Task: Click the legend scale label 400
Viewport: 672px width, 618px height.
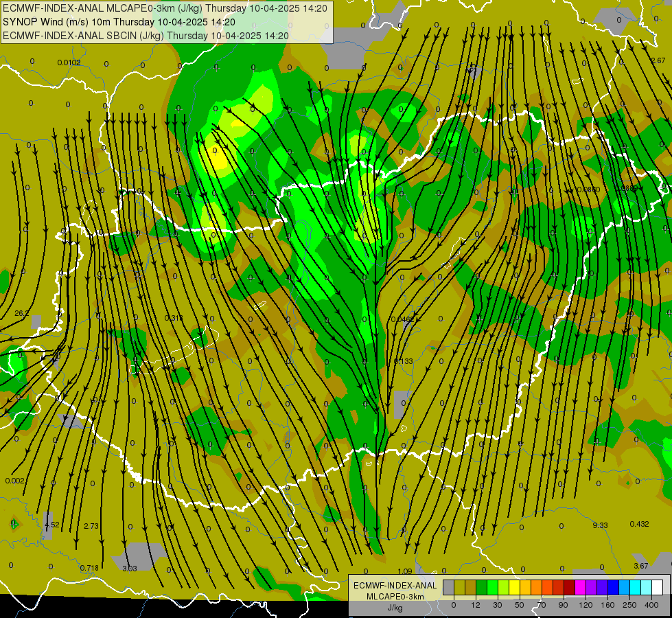Action: 651,605
